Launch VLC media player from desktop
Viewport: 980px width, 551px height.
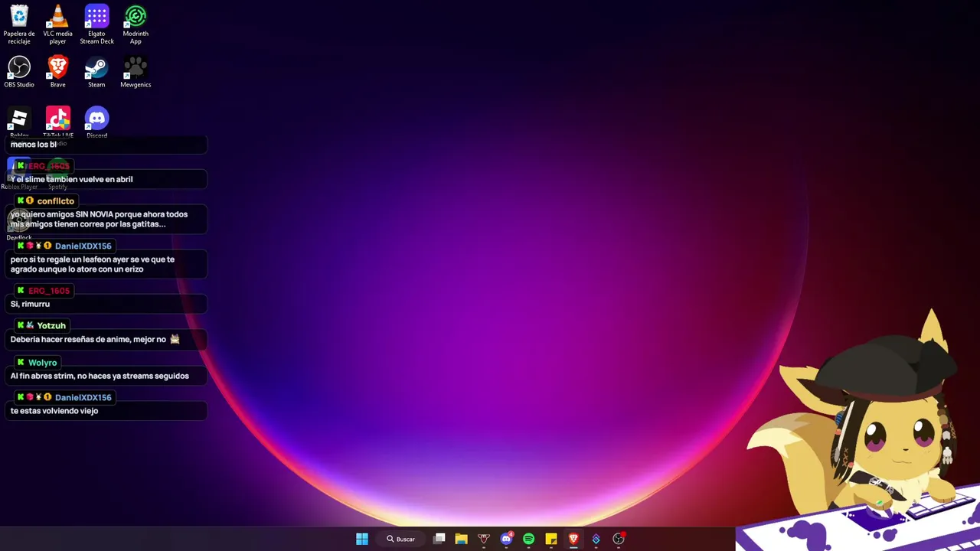point(58,24)
